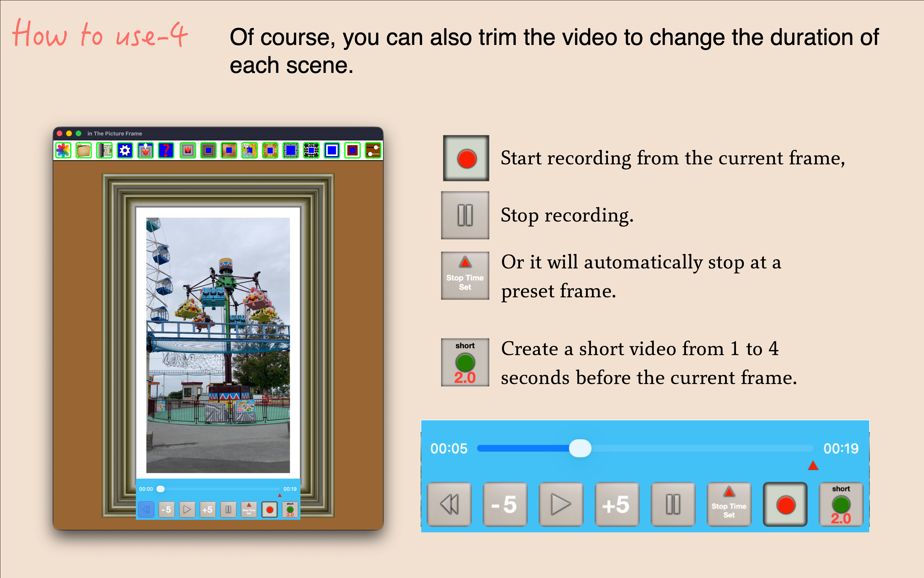
Task: Select the gray frame with heart icon
Action: pos(187,150)
